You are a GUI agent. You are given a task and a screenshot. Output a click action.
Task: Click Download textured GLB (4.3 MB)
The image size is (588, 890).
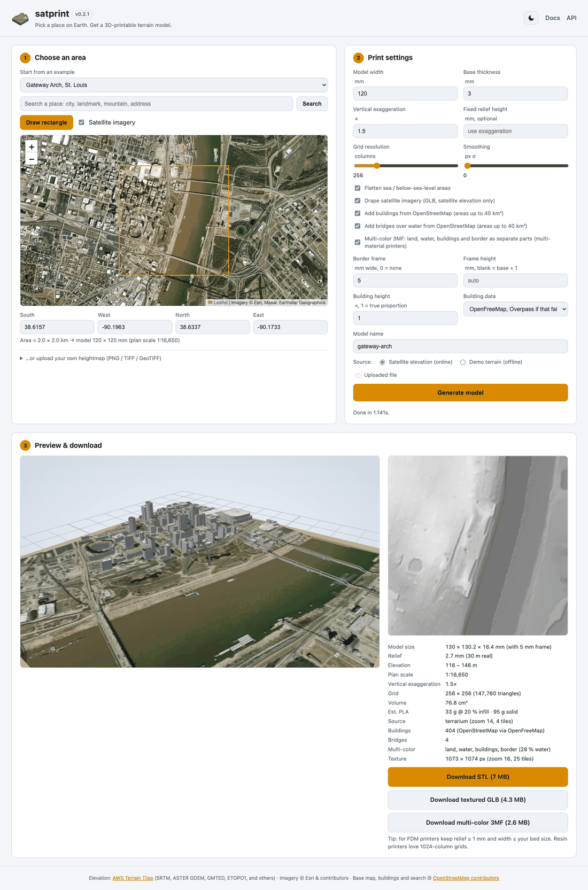coord(478,800)
